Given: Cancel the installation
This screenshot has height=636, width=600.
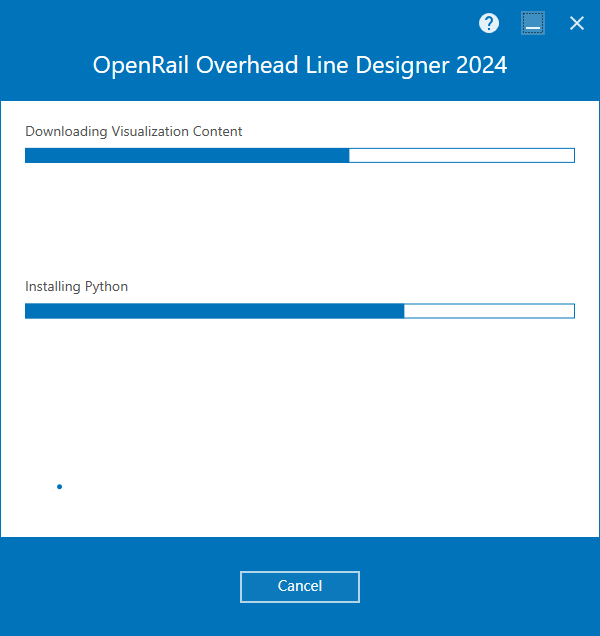Looking at the screenshot, I should tap(300, 587).
